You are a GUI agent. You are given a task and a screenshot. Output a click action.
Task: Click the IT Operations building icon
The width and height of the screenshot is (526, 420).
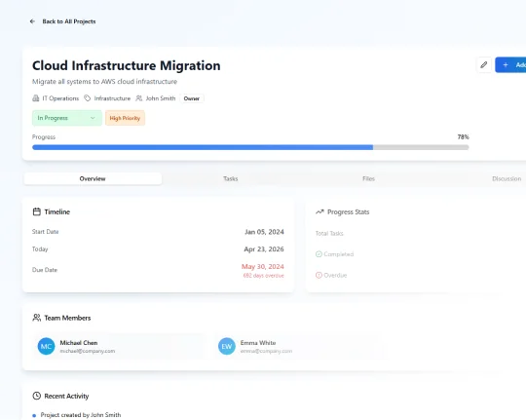(36, 98)
